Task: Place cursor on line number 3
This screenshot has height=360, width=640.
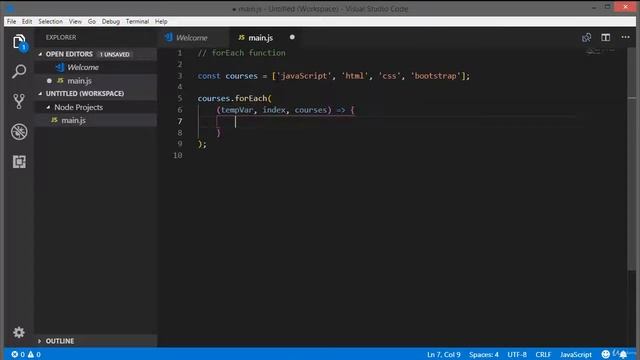Action: (180, 76)
